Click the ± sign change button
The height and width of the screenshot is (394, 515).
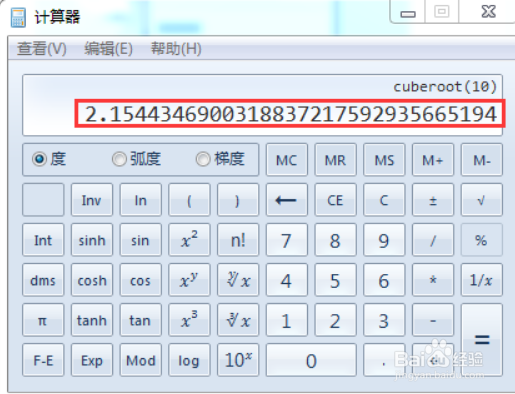coord(433,200)
